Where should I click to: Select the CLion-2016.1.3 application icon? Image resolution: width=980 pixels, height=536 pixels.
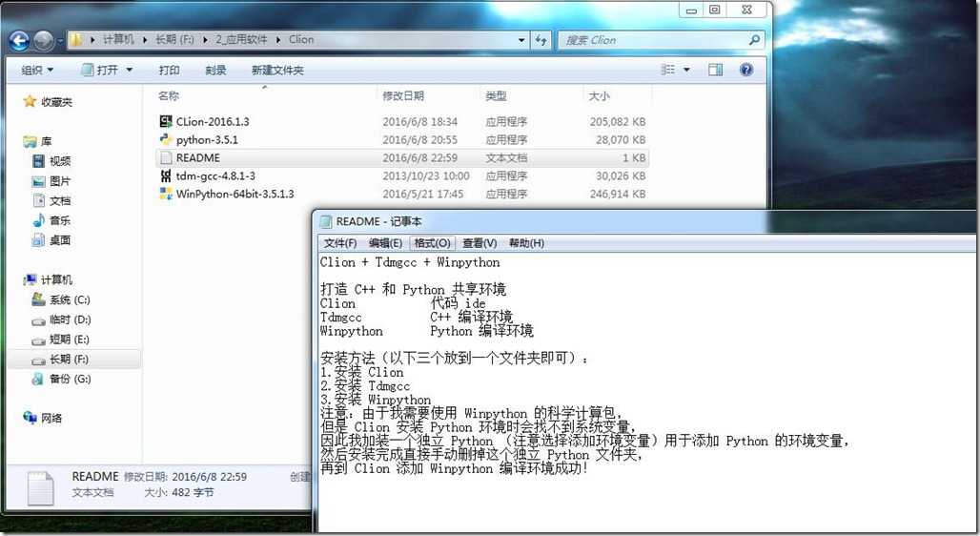(x=166, y=121)
